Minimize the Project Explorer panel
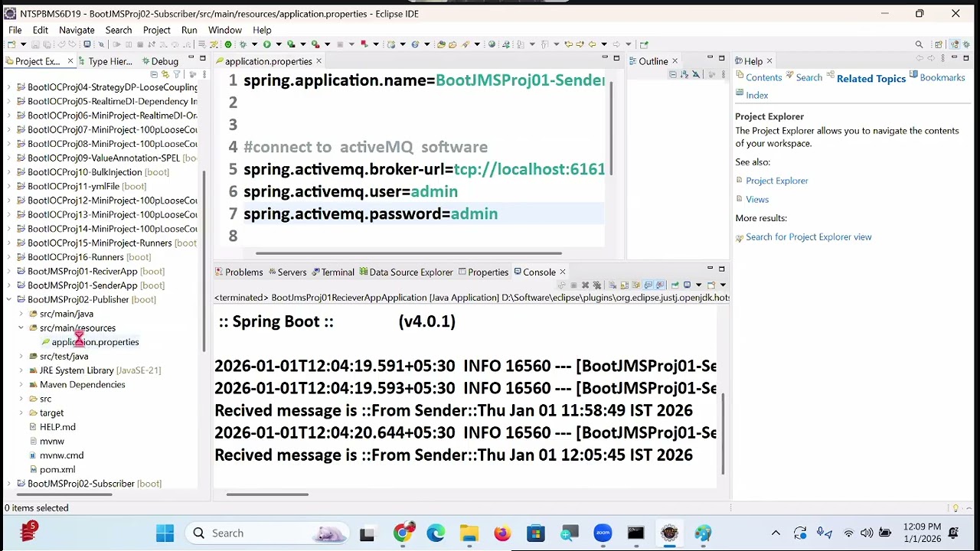The width and height of the screenshot is (980, 551). click(x=191, y=57)
